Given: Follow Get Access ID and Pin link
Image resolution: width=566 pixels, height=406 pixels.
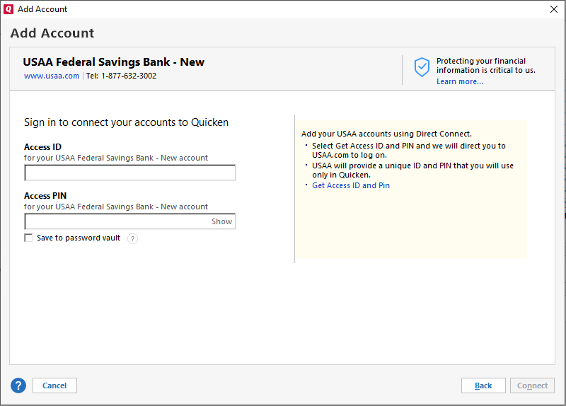Looking at the screenshot, I should (x=351, y=185).
